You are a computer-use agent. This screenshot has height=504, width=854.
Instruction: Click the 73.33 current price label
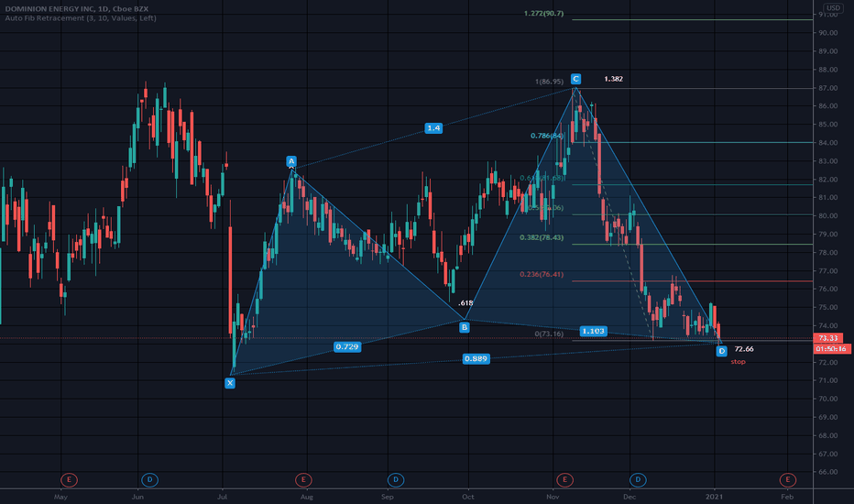click(827, 338)
